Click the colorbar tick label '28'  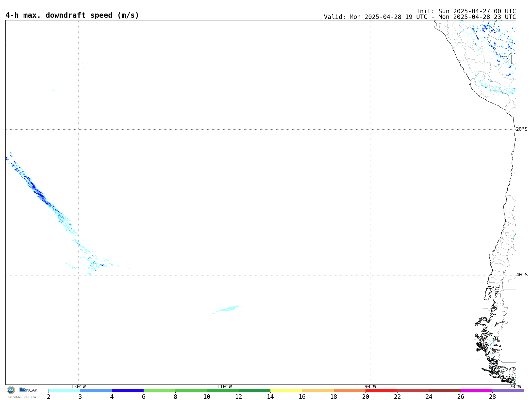coord(492,397)
